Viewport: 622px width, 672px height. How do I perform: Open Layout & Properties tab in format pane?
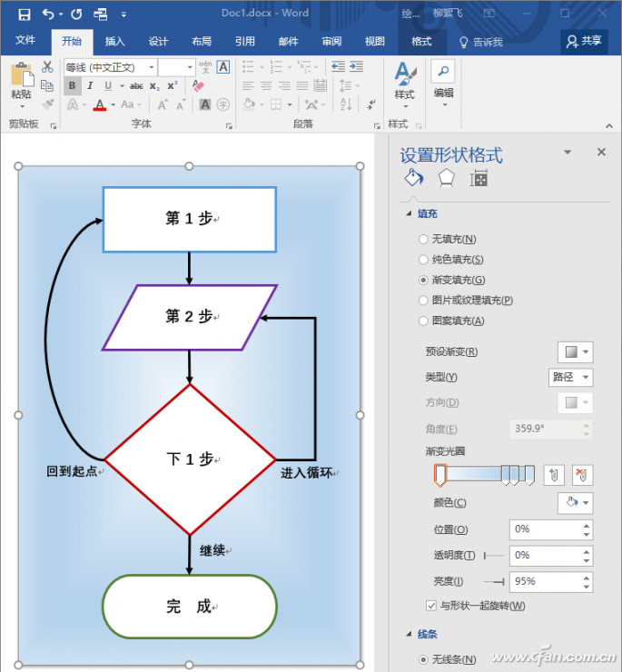[x=479, y=178]
